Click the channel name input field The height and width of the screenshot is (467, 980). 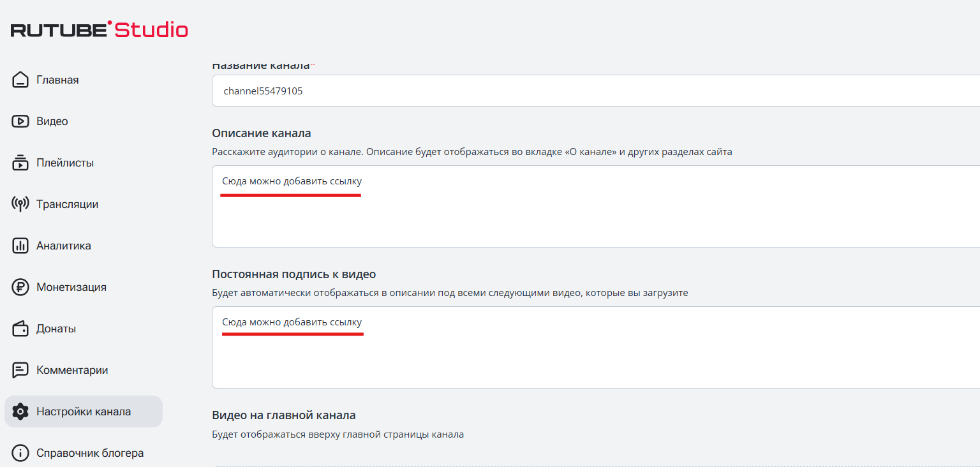tap(447, 90)
